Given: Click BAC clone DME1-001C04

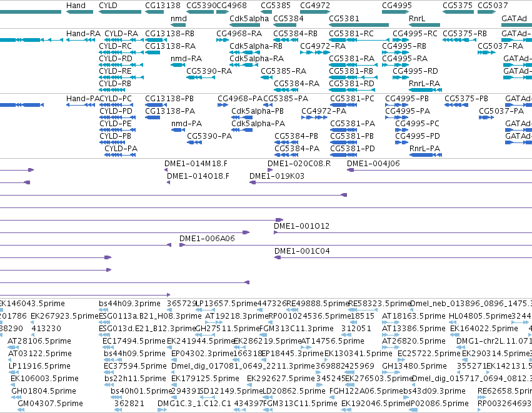Looking at the screenshot, I should [x=302, y=251].
